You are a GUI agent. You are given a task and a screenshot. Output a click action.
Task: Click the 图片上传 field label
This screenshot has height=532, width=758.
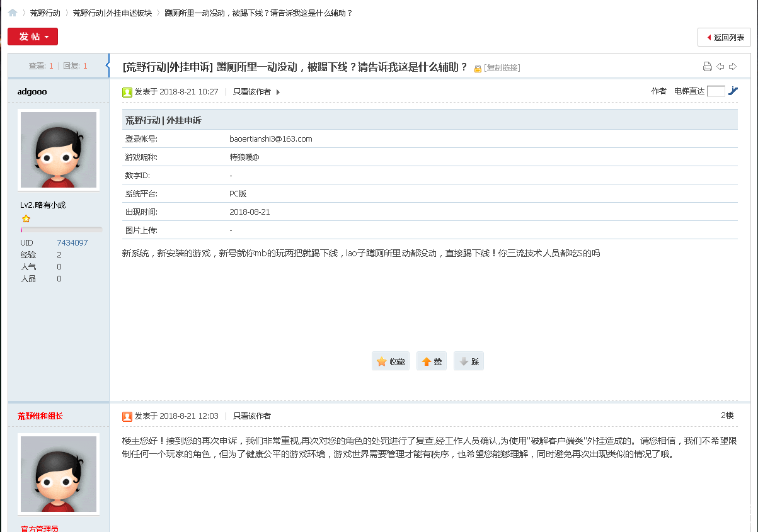(x=141, y=230)
